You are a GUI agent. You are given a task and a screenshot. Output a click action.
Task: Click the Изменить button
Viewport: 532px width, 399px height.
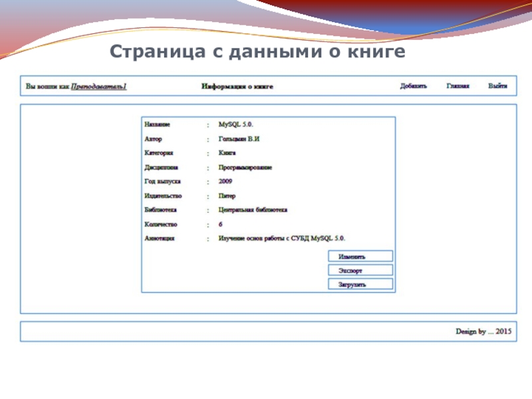click(360, 256)
